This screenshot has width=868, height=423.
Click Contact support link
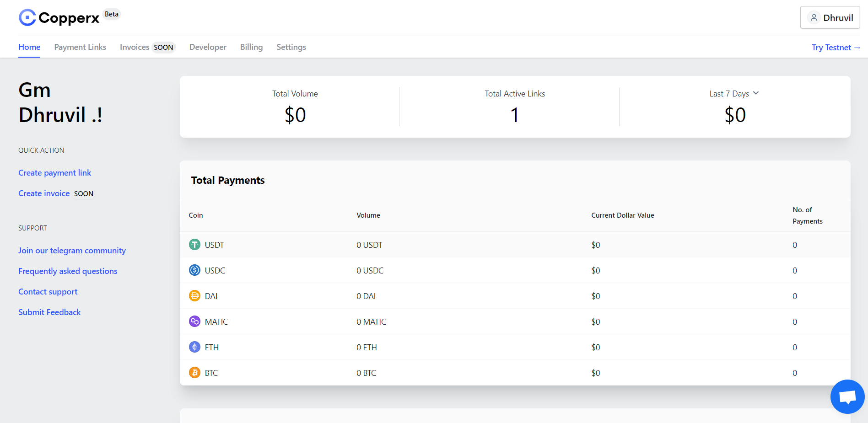coord(48,292)
